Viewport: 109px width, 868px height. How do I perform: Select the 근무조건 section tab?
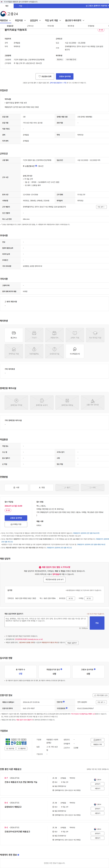30,26
